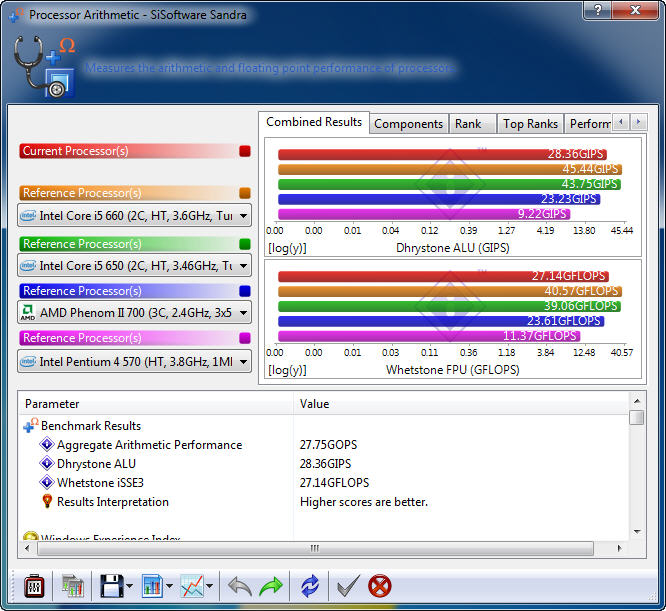Refresh results with the blue arrows icon
Viewport: 666px width, 611px height.
[x=310, y=586]
